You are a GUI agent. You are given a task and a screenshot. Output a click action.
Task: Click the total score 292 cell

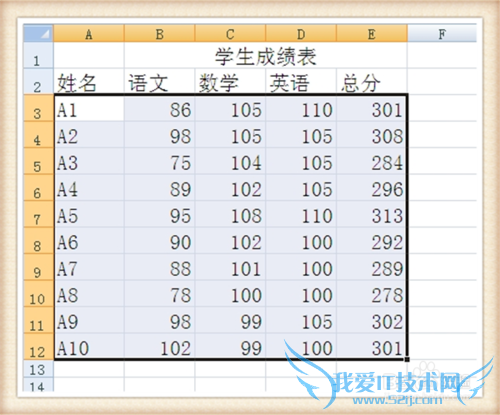372,240
